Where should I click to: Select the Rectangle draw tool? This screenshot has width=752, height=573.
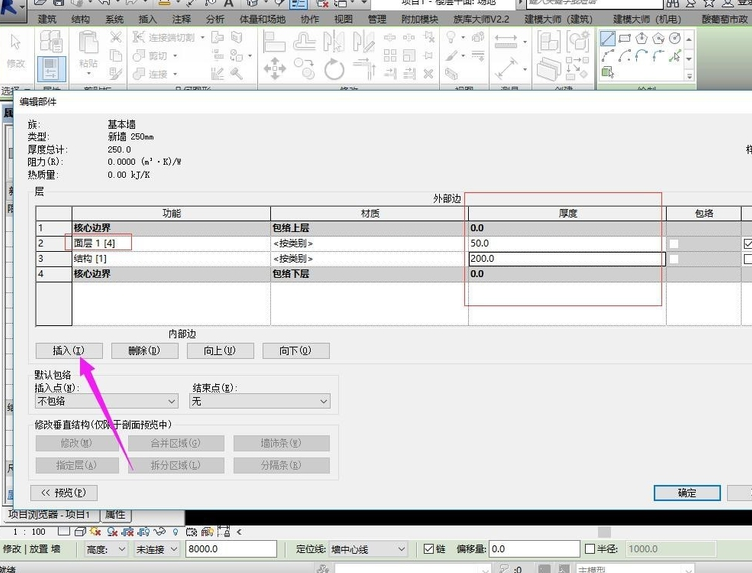pyautogui.click(x=625, y=38)
